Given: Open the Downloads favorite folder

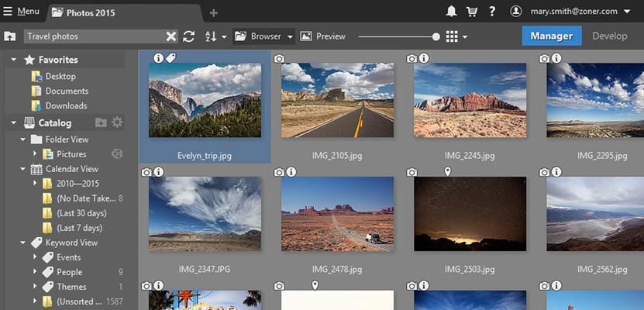Looking at the screenshot, I should tap(65, 106).
